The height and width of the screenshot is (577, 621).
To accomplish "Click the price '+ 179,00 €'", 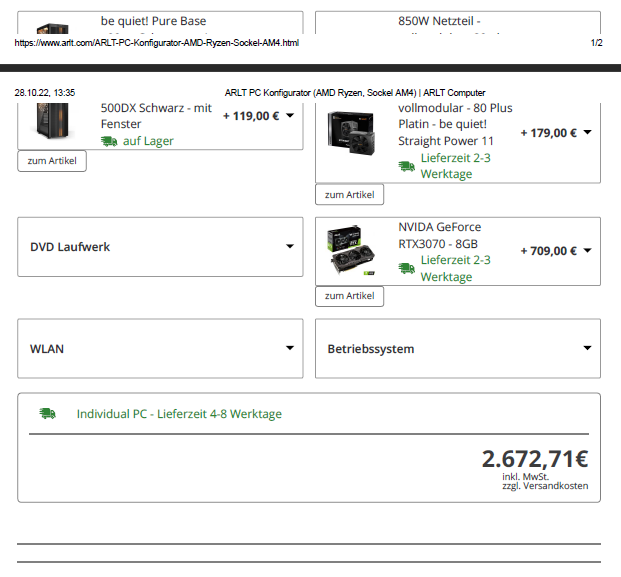I will (x=549, y=133).
